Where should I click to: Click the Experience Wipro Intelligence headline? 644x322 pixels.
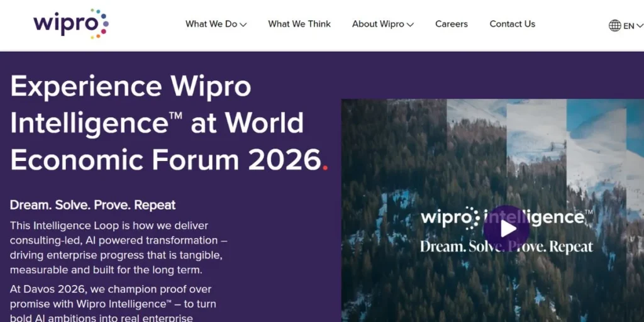tap(169, 123)
